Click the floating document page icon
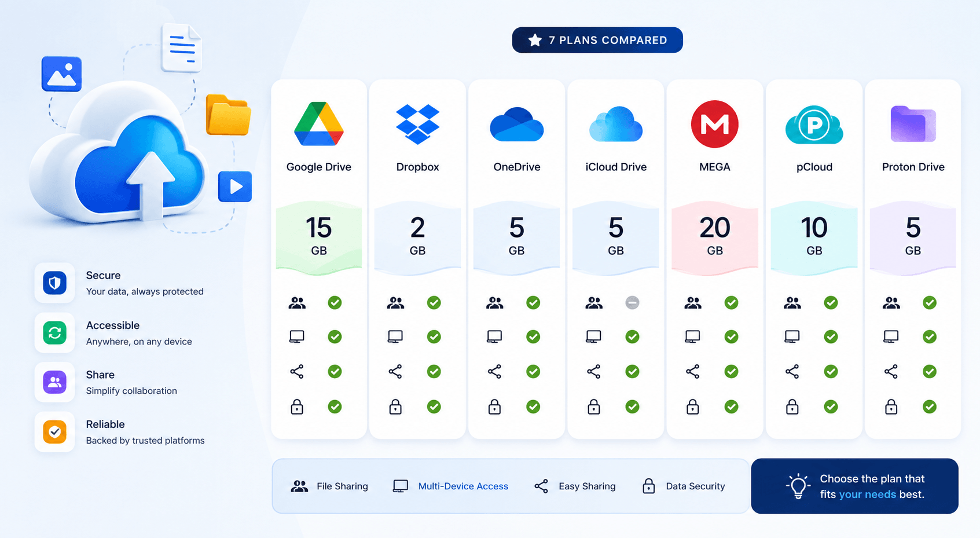The width and height of the screenshot is (980, 538). (182, 48)
